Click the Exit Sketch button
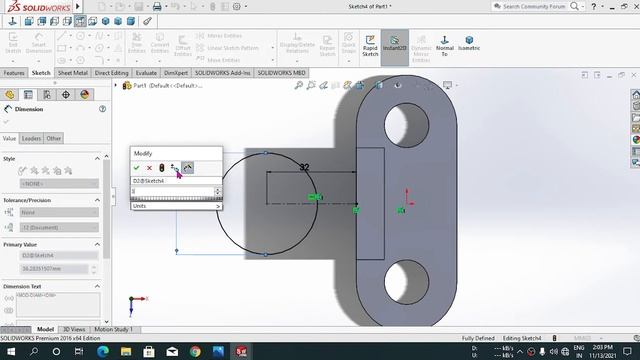The height and width of the screenshot is (360, 640). pos(13,43)
